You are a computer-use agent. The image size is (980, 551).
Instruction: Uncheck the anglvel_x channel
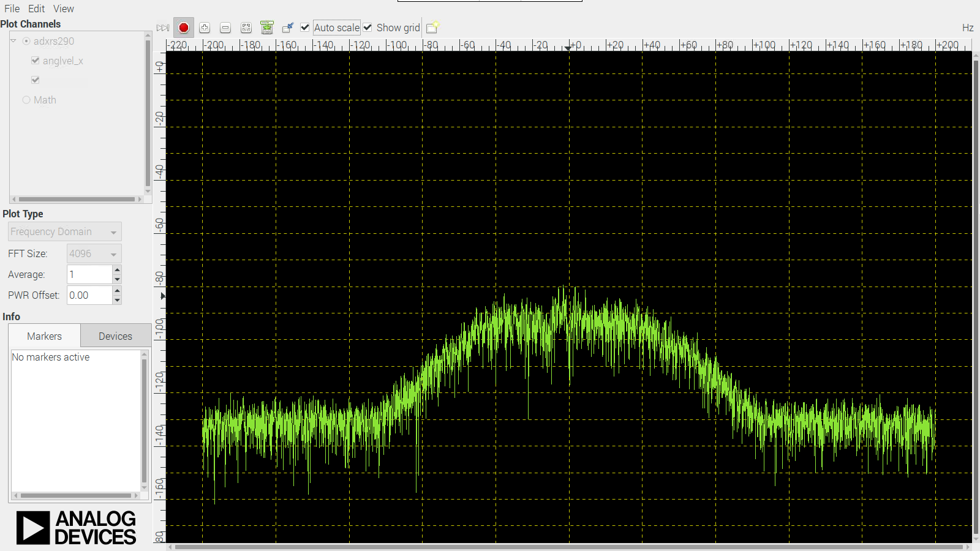tap(36, 61)
